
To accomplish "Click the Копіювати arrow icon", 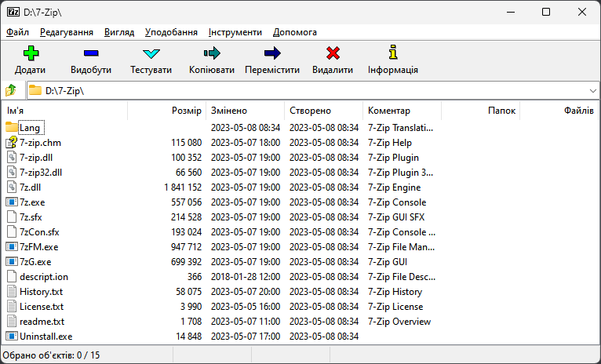I will (x=212, y=53).
